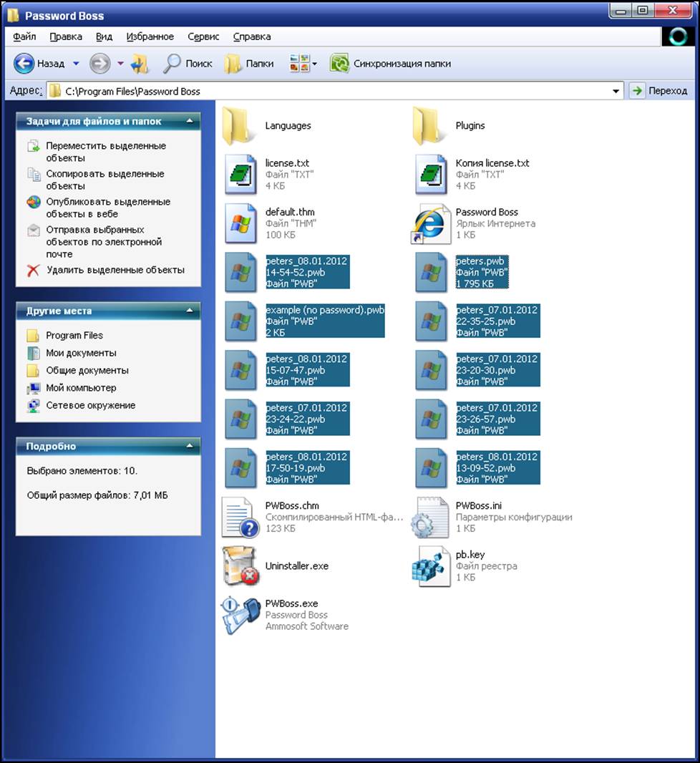
Task: Select the PWBoss.exe application icon
Action: tap(240, 615)
